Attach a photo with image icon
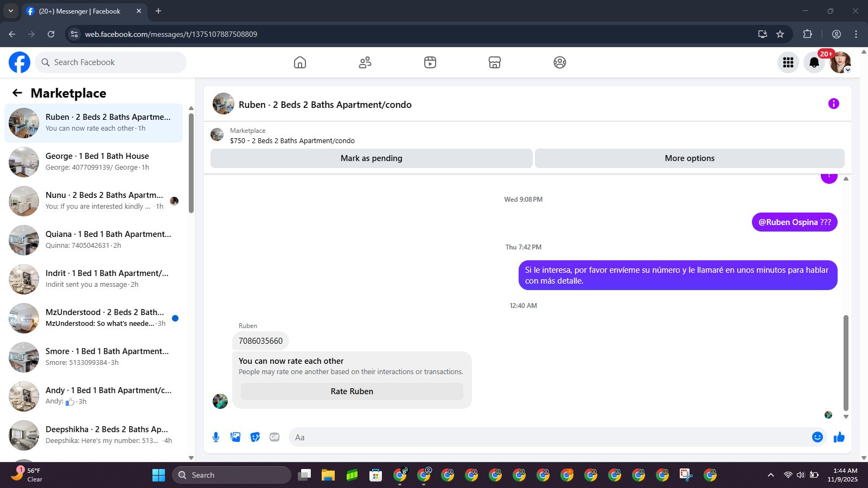The width and height of the screenshot is (868, 488). click(235, 437)
